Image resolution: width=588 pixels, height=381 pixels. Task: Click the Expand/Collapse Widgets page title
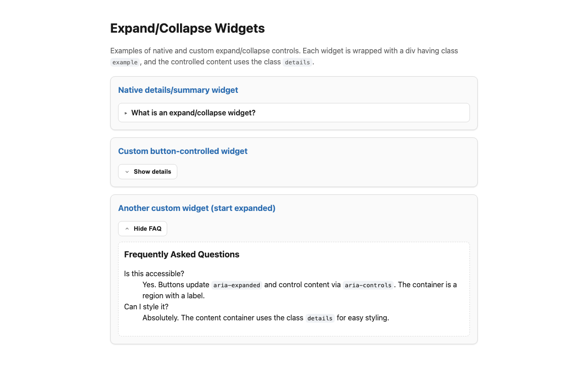[187, 28]
